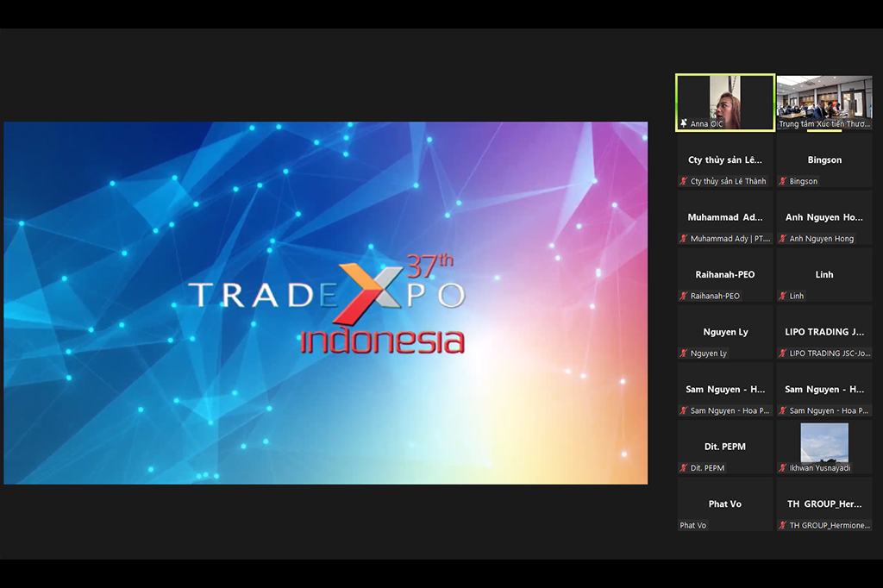Screen dimensions: 883x588
Task: Click Ikhwan Yusnayadi's muted microphone icon
Action: tap(783, 468)
